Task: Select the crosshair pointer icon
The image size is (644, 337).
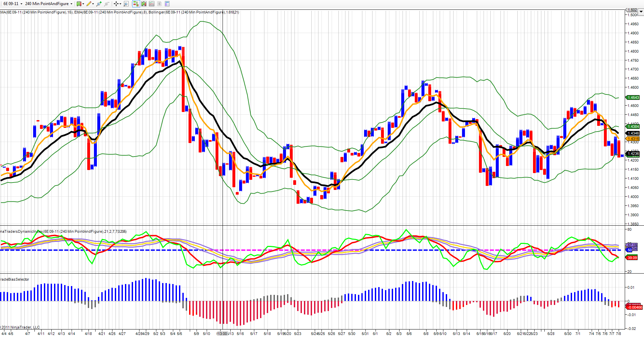Action: point(116,4)
